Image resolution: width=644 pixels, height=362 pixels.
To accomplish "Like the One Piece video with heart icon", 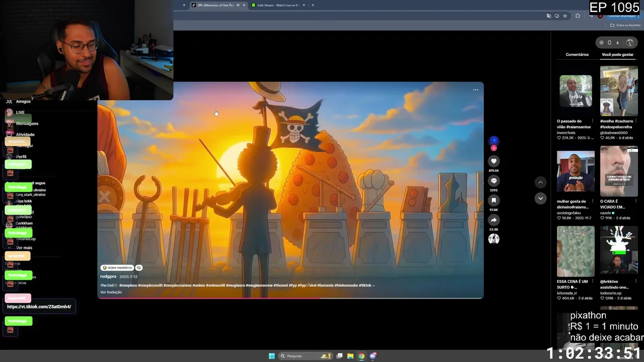I will click(x=494, y=161).
